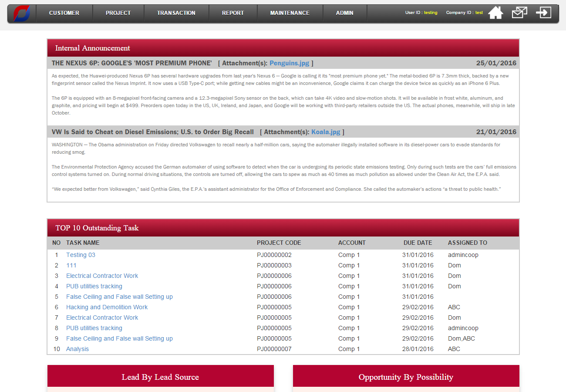Open the ADMIN menu
The height and width of the screenshot is (392, 566).
coord(344,13)
